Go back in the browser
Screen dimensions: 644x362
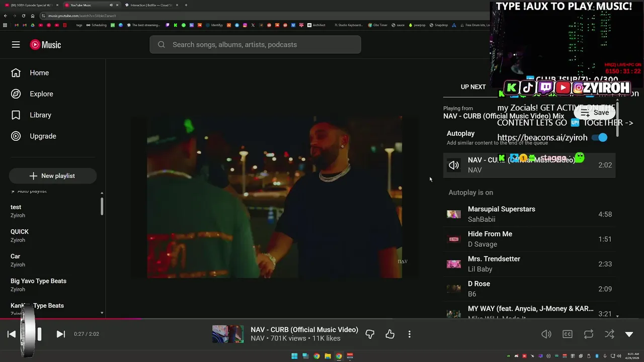(6, 16)
